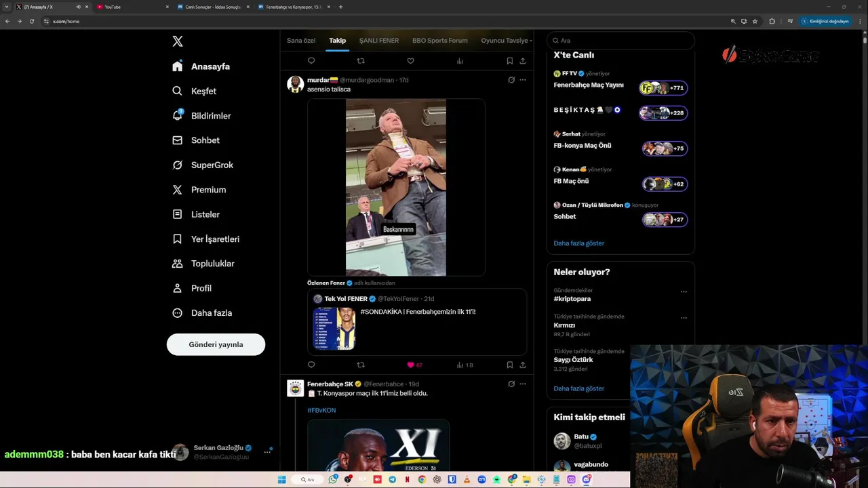Share the post quoting Tek Yol FENER

tap(523, 365)
